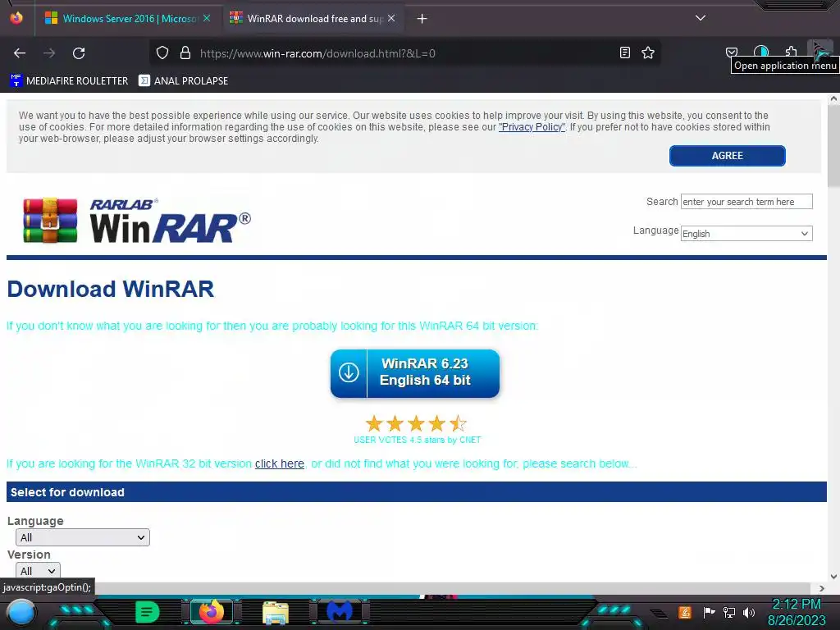Open Malwarebytes from the taskbar
This screenshot has height=630, width=840.
[x=340, y=612]
